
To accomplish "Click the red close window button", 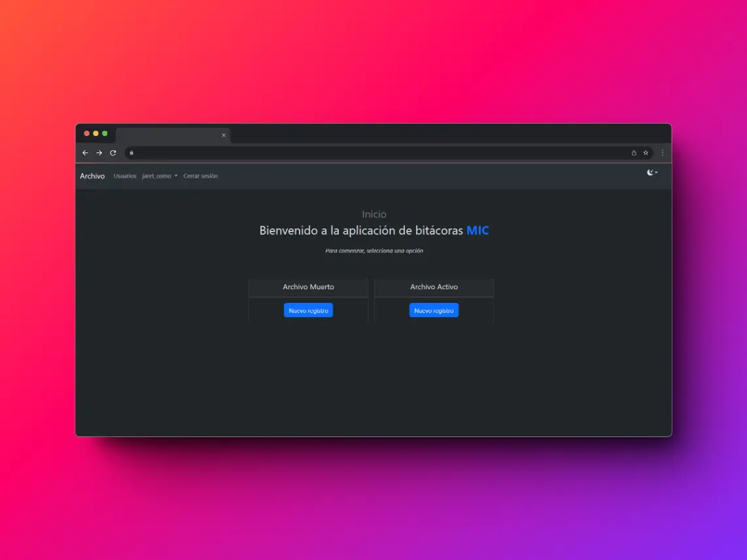I will (x=87, y=133).
